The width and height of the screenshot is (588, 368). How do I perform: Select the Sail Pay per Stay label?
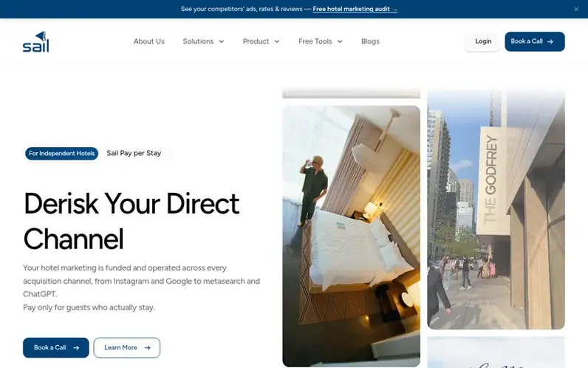pos(134,153)
